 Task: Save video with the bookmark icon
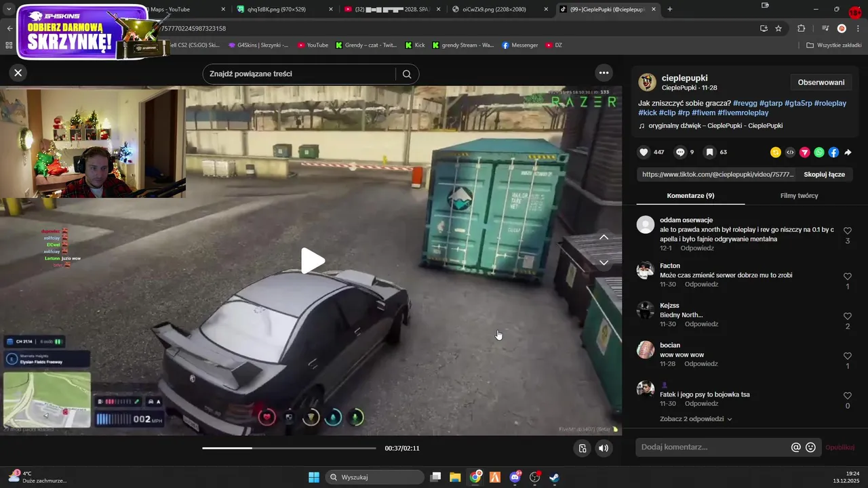click(709, 152)
